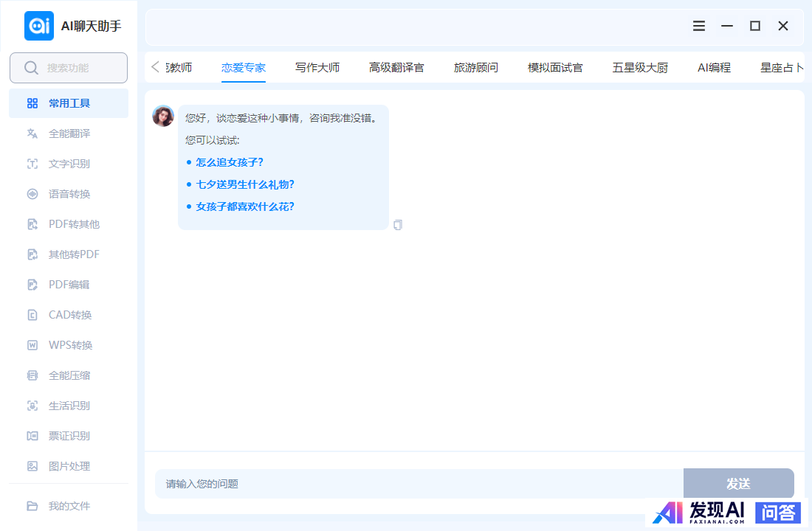
Task: Open 语音转换 in the sidebar
Action: pyautogui.click(x=69, y=194)
